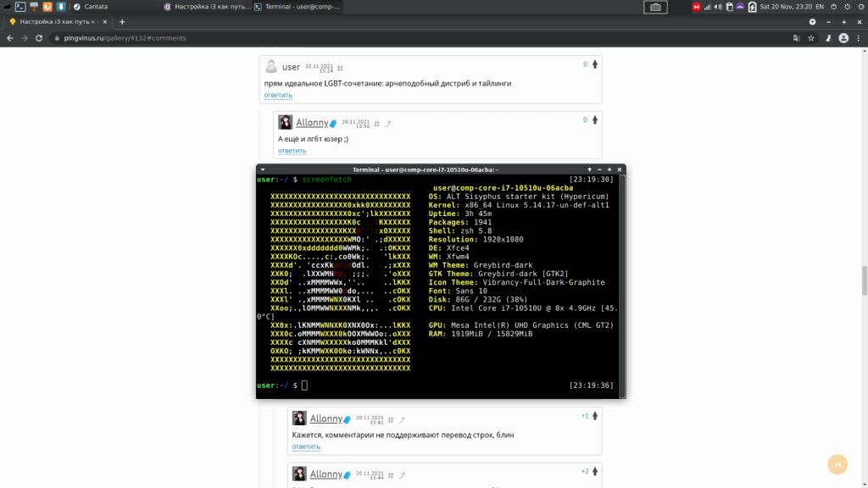Open Chrome's three-dot menu
The width and height of the screenshot is (868, 488).
858,38
